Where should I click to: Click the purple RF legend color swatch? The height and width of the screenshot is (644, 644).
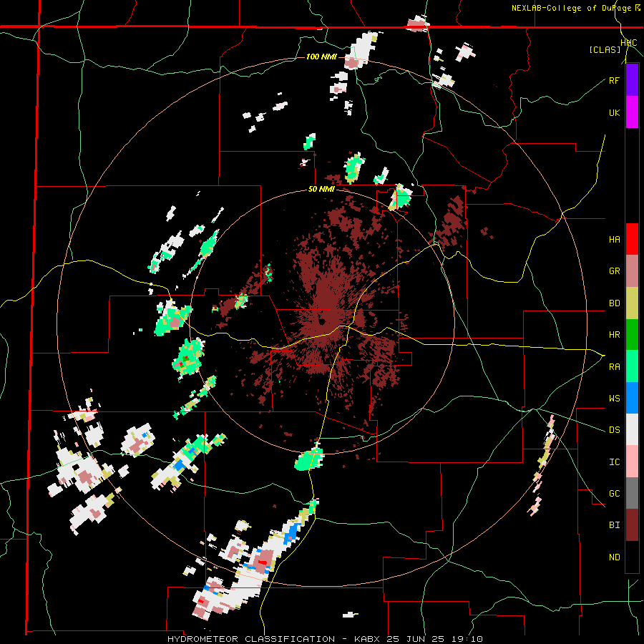[x=632, y=80]
